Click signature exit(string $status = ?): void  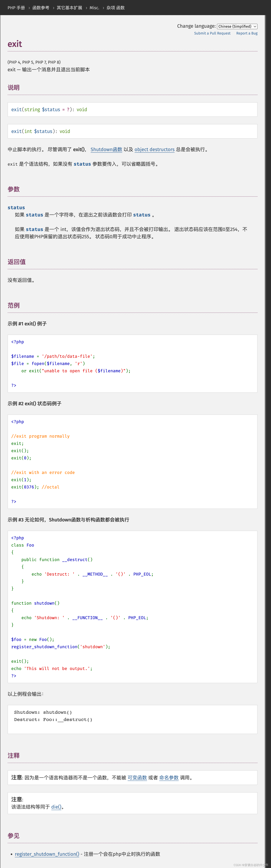(x=49, y=110)
